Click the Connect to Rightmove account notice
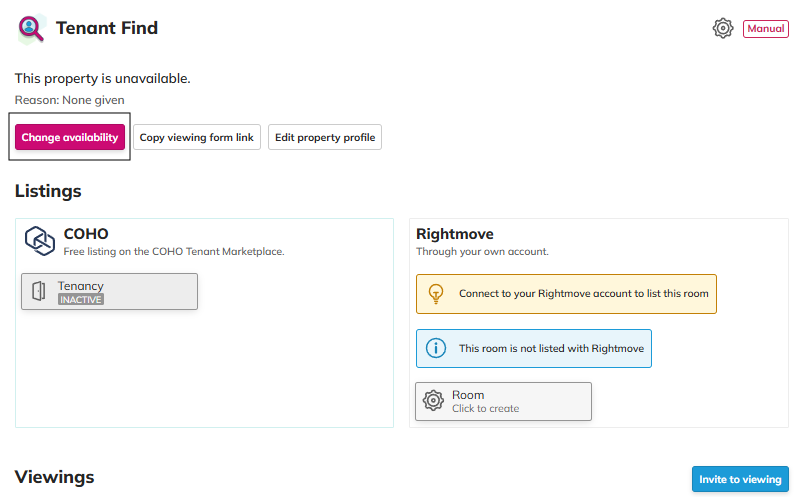This screenshot has width=795, height=497. 566,294
